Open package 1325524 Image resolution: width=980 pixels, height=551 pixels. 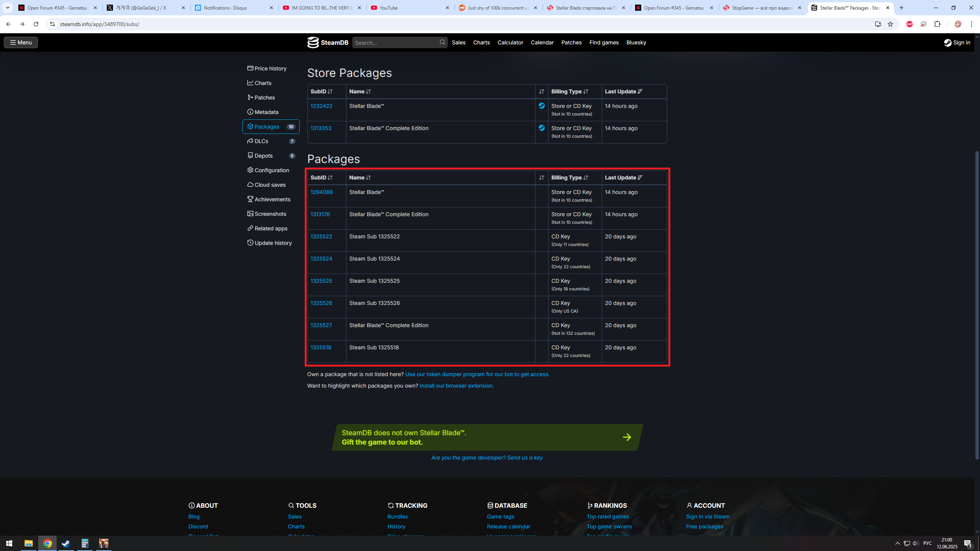tap(321, 259)
